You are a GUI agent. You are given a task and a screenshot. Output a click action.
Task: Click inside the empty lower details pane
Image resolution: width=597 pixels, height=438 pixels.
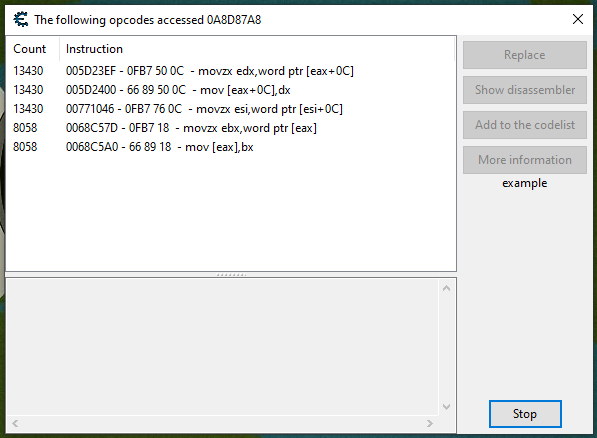tap(222, 347)
